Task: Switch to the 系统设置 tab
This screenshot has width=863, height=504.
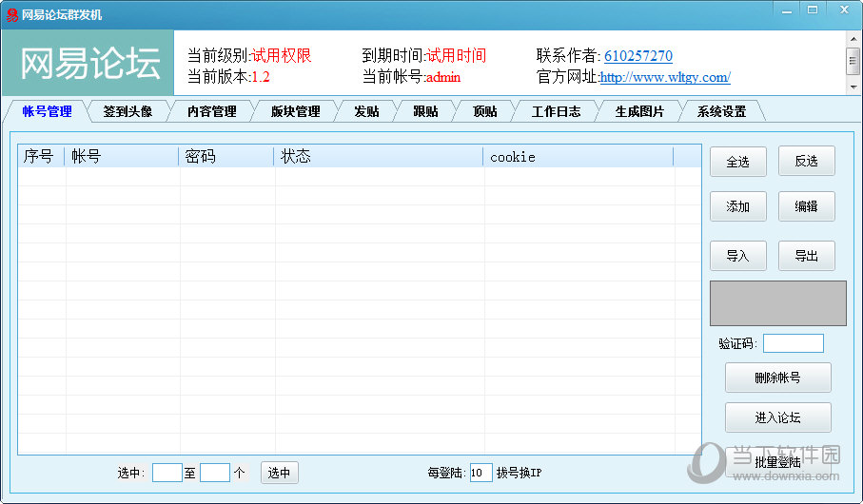Action: click(x=721, y=111)
